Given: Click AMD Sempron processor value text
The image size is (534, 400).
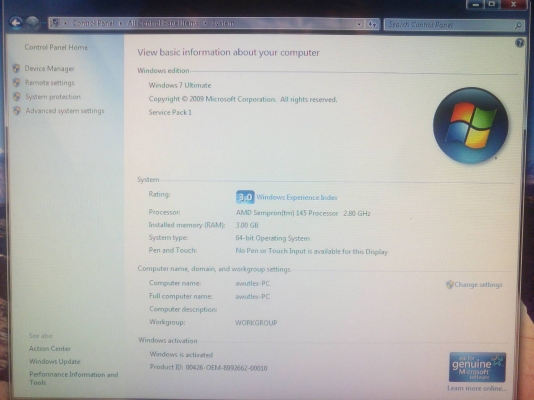Looking at the screenshot, I should 303,213.
